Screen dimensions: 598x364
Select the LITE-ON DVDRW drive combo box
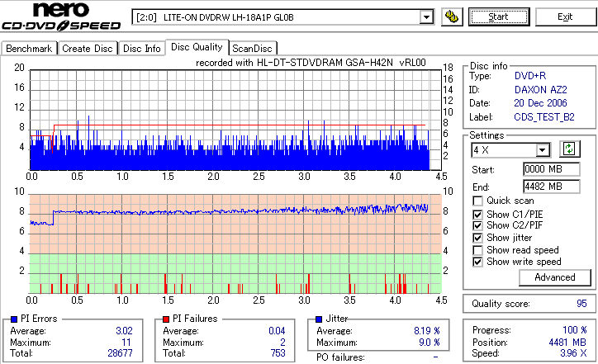click(282, 17)
